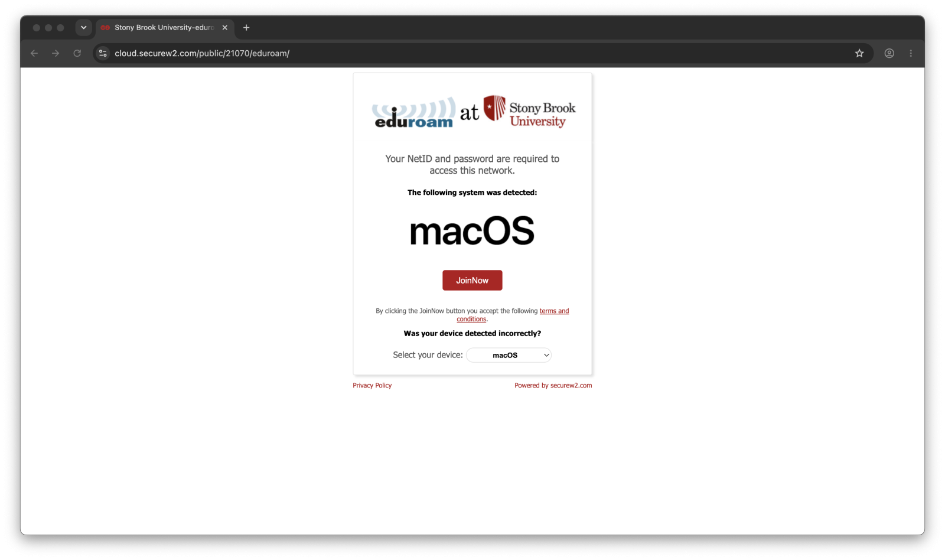
Task: Bookmark this page with the star icon
Action: 859,53
